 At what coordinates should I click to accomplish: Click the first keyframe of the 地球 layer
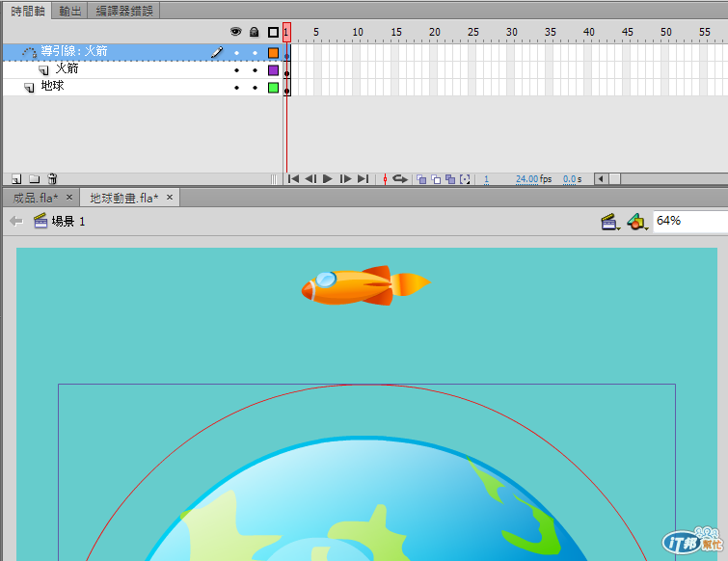(x=287, y=88)
